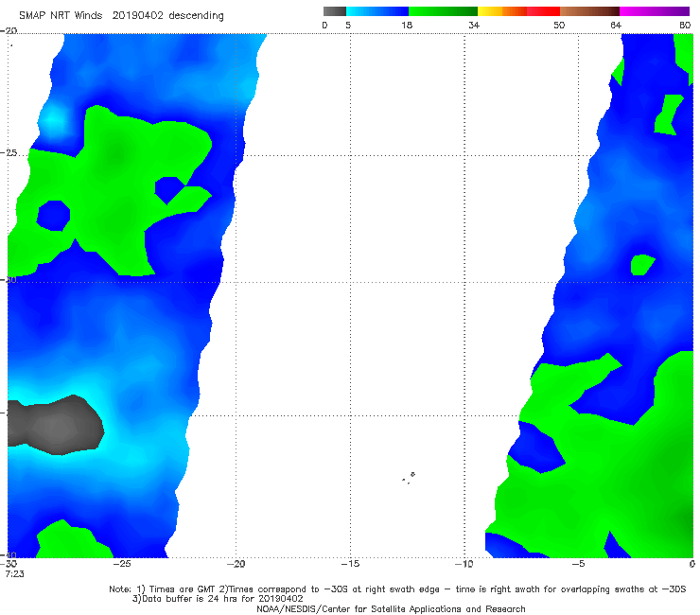This screenshot has width=700, height=615.
Task: Click the '-20' longitude label on the bottom axis
Action: pyautogui.click(x=236, y=564)
